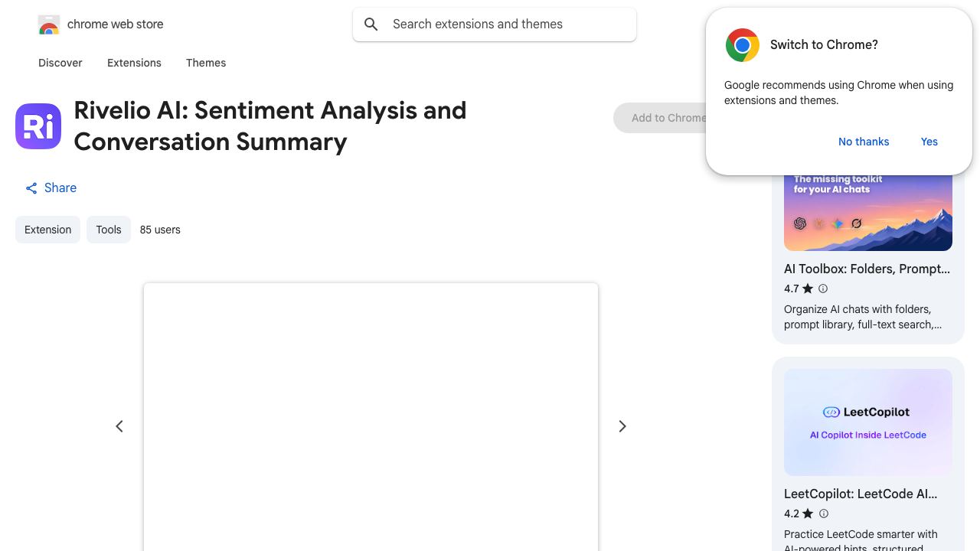Click the Share link

pos(51,188)
